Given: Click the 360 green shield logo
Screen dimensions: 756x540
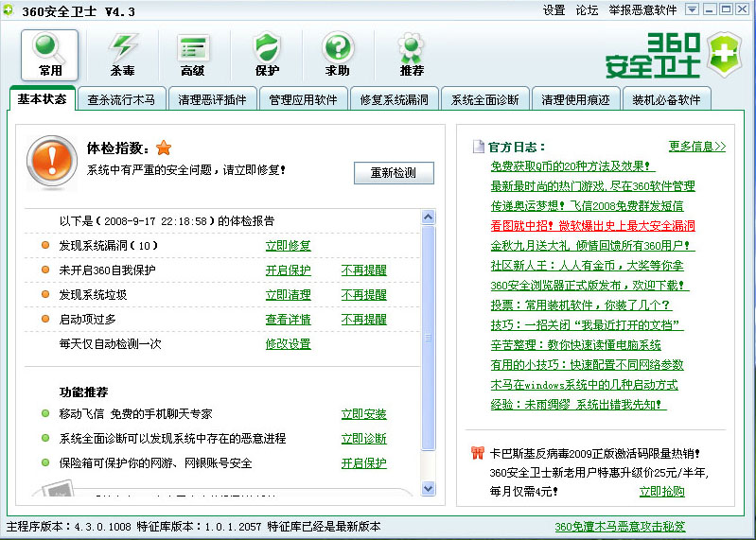Looking at the screenshot, I should click(x=725, y=55).
